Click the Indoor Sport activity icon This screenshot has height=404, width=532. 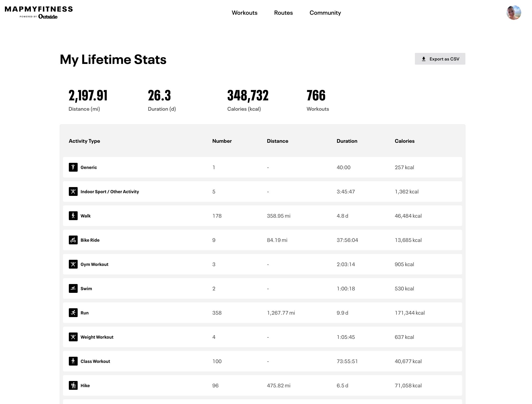(x=73, y=191)
